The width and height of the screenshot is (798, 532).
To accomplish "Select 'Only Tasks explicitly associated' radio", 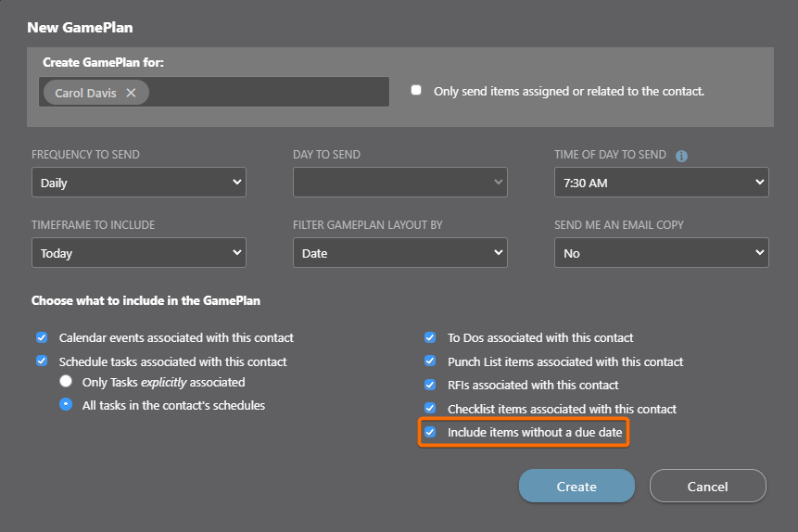I will pos(65,382).
